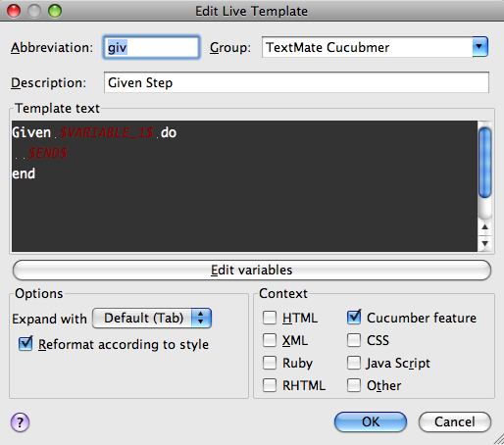Confirm with the OK button
This screenshot has width=504, height=445.
(x=371, y=421)
